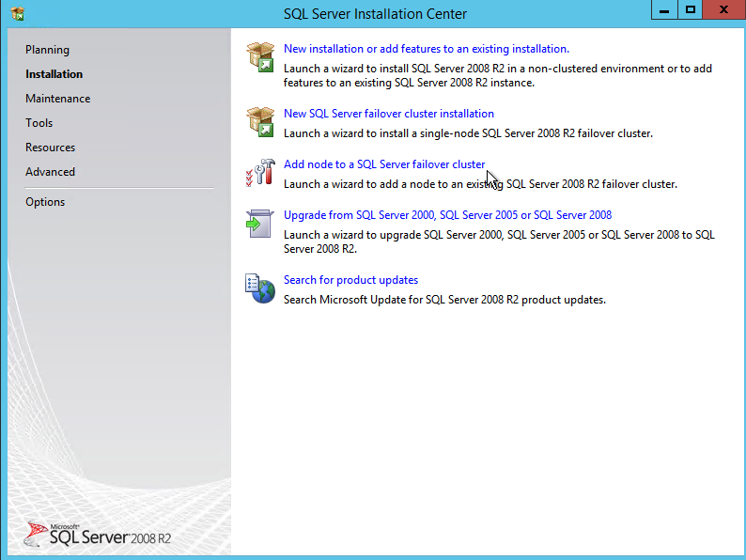Open the Tools section
Image resolution: width=746 pixels, height=560 pixels.
tap(39, 123)
